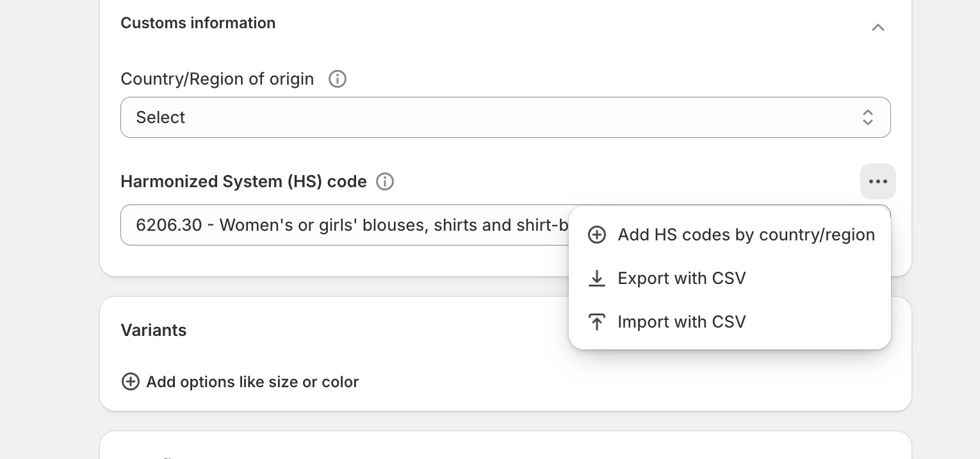Open the three-dot actions menu for HS code

coord(878,181)
